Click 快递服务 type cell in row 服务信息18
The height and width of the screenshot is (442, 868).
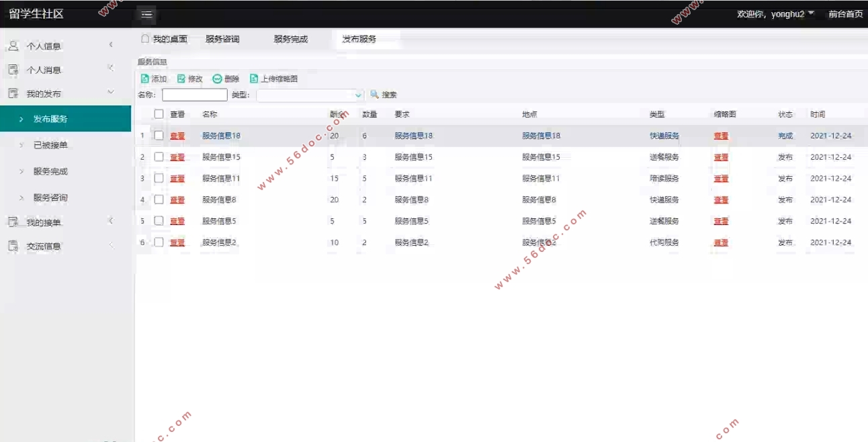coord(664,136)
